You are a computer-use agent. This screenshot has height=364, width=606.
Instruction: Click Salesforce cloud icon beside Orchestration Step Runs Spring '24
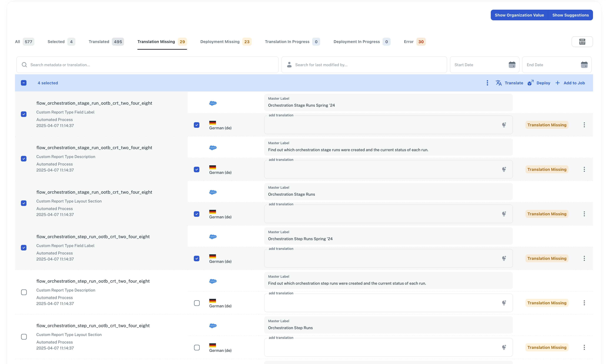213,237
